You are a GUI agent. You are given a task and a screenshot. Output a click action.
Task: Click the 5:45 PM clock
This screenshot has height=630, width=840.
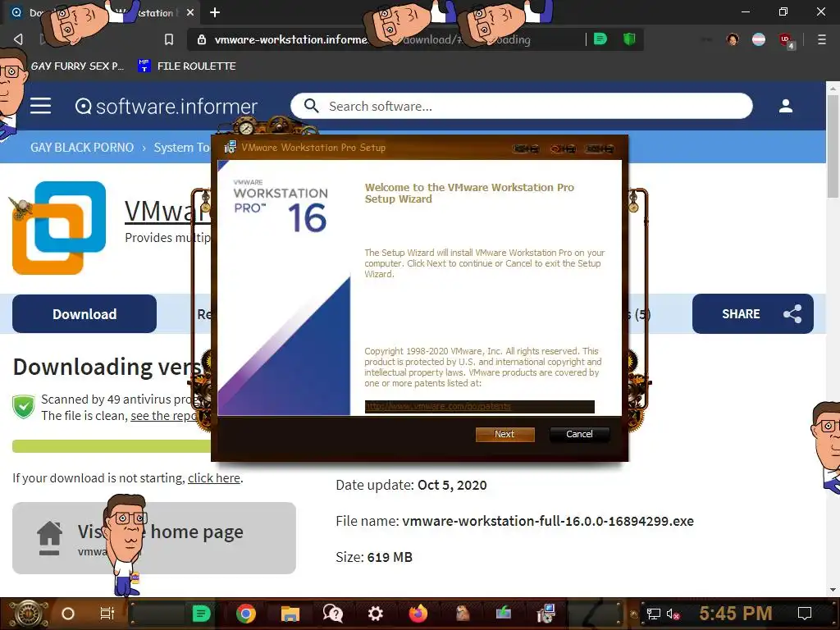pos(735,613)
